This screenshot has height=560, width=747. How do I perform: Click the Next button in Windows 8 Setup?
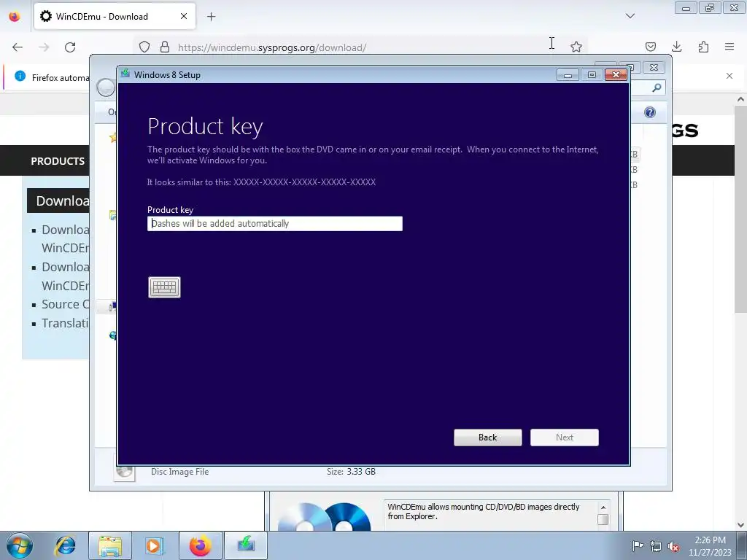point(565,437)
